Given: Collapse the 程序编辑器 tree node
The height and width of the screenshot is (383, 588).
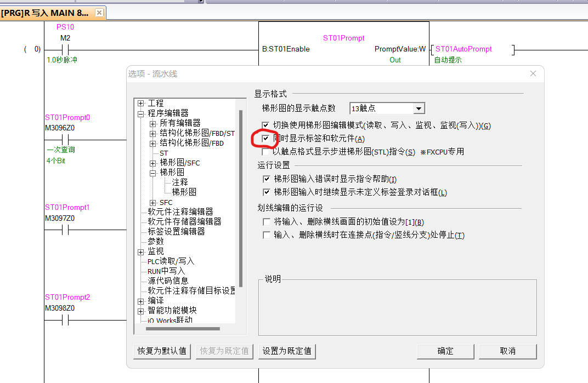Looking at the screenshot, I should tap(141, 113).
